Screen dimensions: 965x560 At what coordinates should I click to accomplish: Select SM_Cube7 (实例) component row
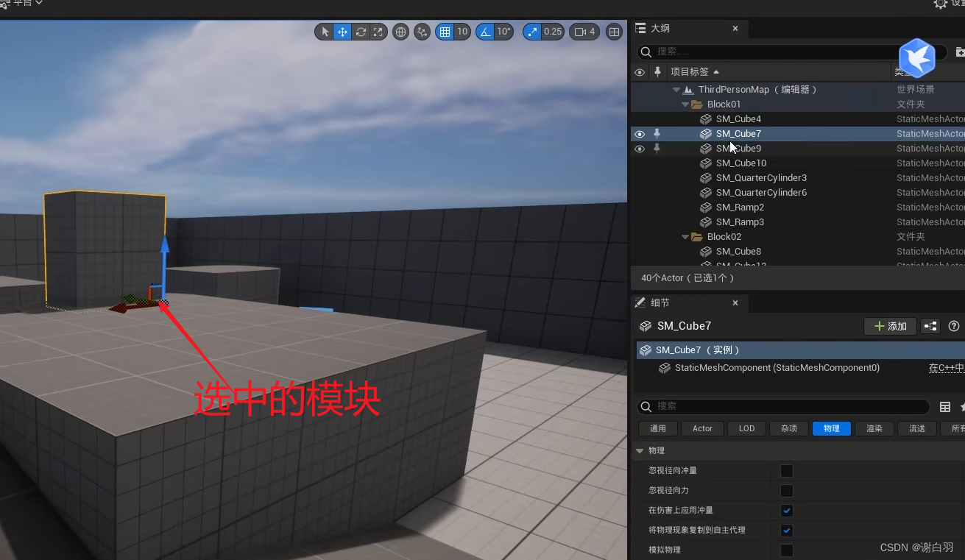[x=800, y=350]
